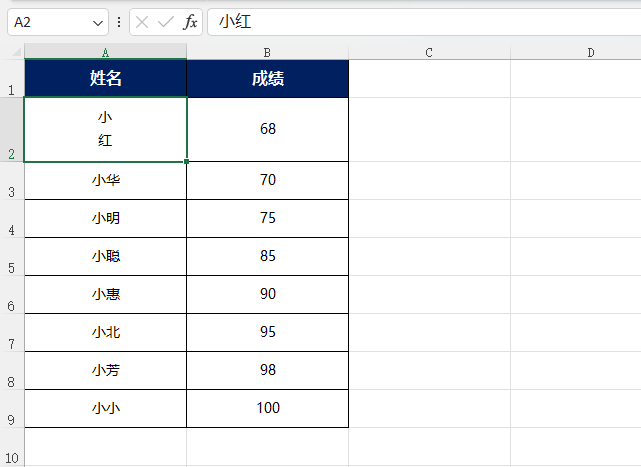Screen dimensions: 641x467
Task: Click the cell with score 98
Action: pyautogui.click(x=267, y=371)
